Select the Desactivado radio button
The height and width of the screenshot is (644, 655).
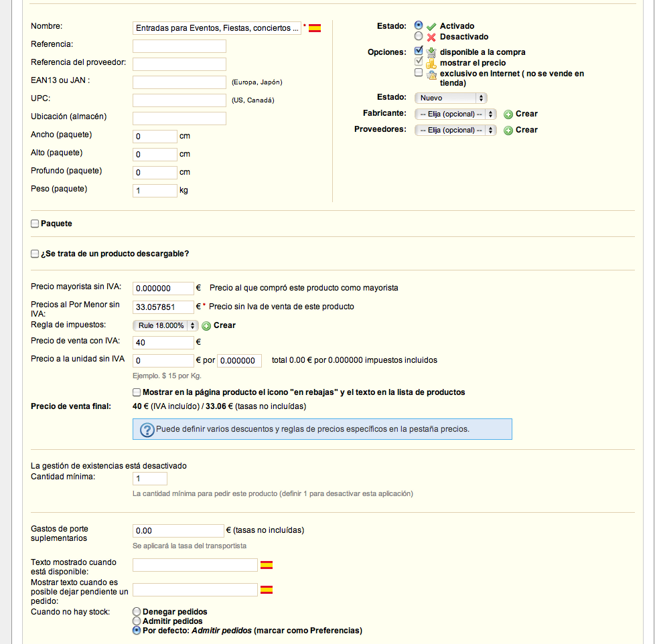pyautogui.click(x=419, y=36)
